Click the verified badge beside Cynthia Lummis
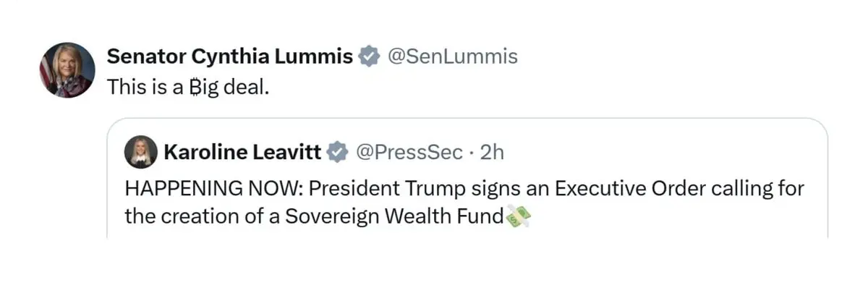 click(370, 56)
